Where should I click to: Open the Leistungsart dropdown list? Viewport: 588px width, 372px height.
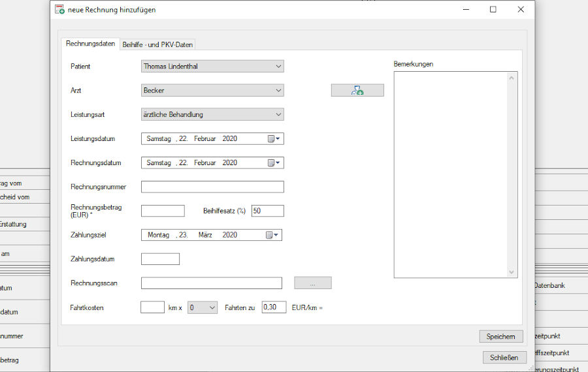[x=278, y=115]
